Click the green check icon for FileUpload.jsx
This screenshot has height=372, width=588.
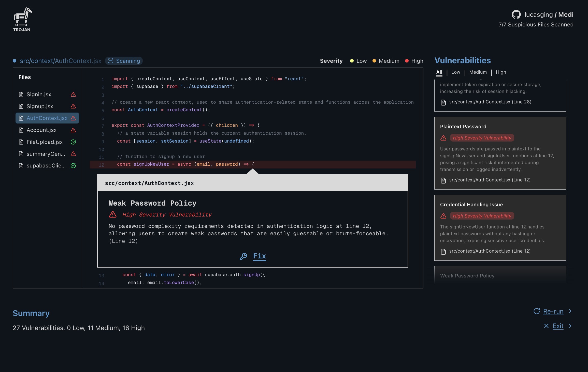[73, 142]
